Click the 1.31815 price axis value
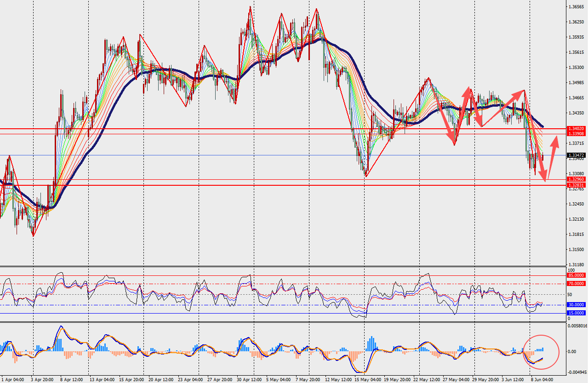Image resolution: width=588 pixels, height=383 pixels. point(577,234)
